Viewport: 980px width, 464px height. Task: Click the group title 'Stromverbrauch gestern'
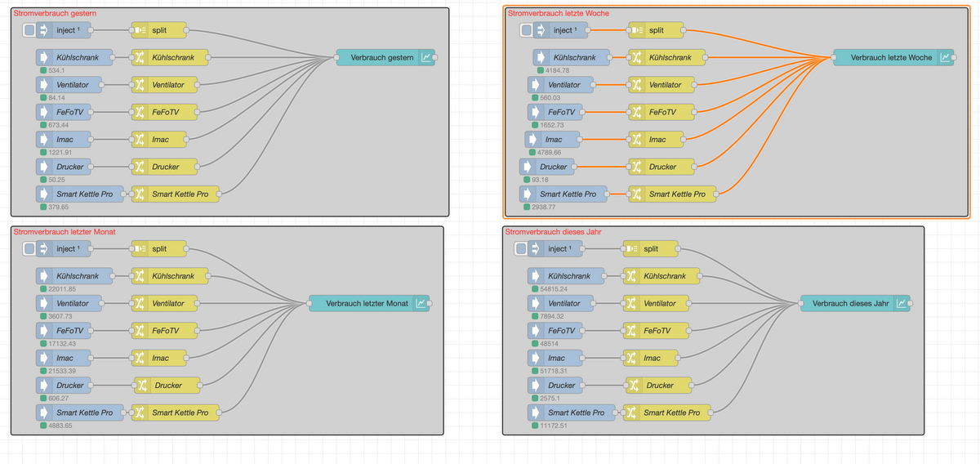[x=54, y=13]
